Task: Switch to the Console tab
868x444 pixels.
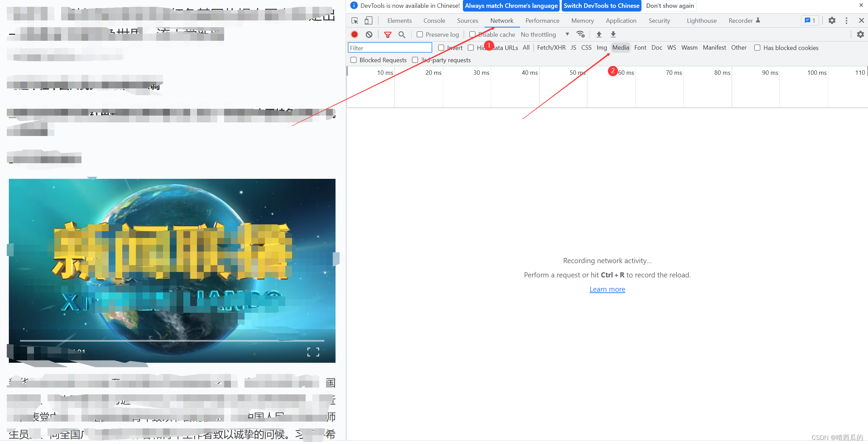Action: pyautogui.click(x=434, y=21)
